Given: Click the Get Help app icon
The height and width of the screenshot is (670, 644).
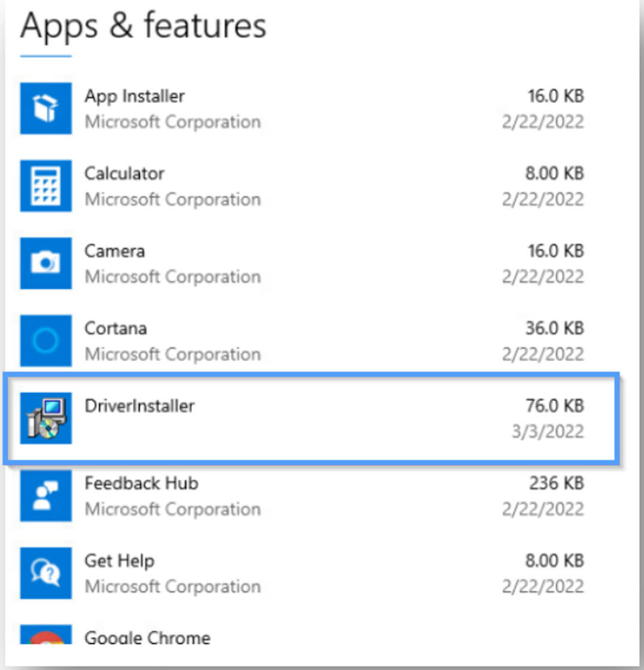Looking at the screenshot, I should [45, 573].
